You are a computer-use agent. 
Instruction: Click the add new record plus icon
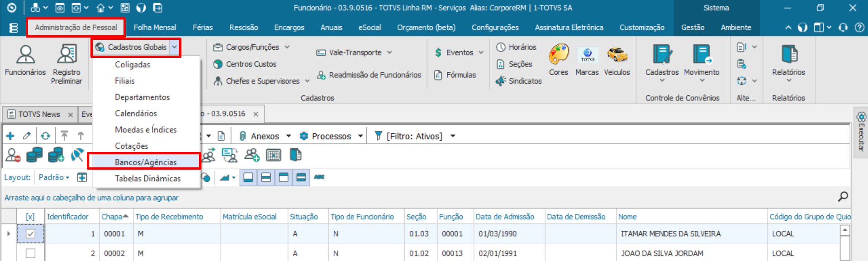(x=10, y=136)
